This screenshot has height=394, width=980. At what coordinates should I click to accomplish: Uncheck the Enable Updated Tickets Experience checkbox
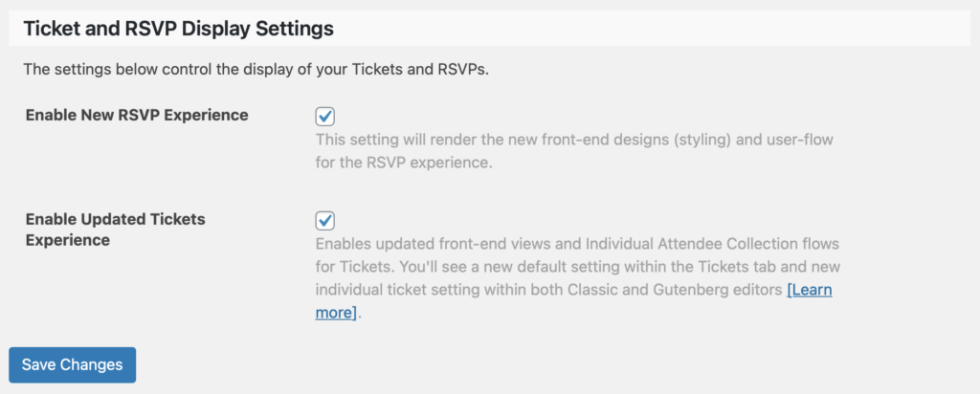[x=325, y=220]
